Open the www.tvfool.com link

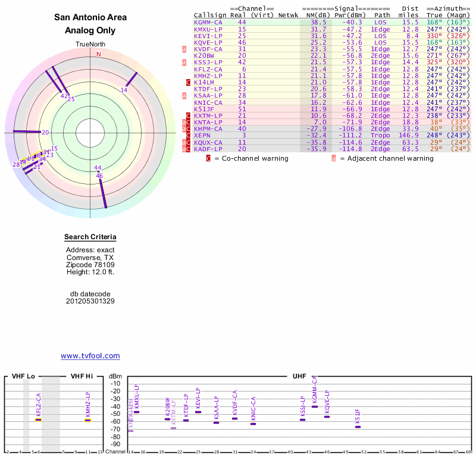point(90,356)
